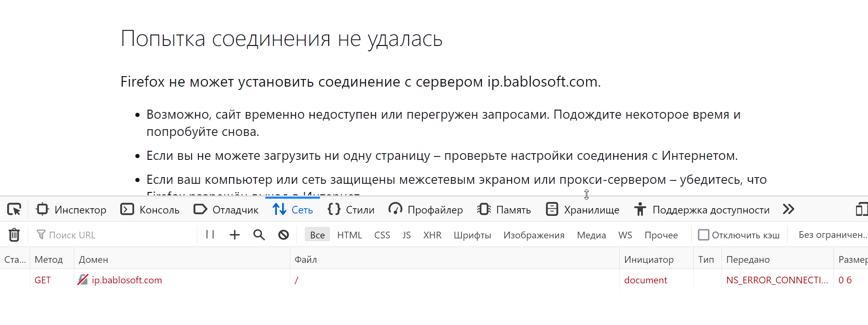Expand more tools chevron overflow
This screenshot has height=325, width=868.
[x=788, y=210]
